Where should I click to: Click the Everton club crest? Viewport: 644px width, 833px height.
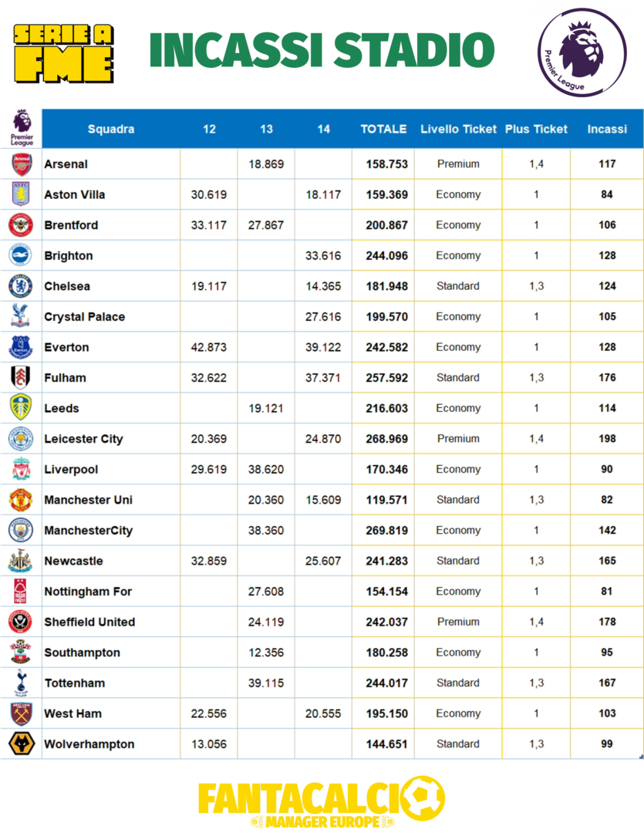pyautogui.click(x=21, y=347)
